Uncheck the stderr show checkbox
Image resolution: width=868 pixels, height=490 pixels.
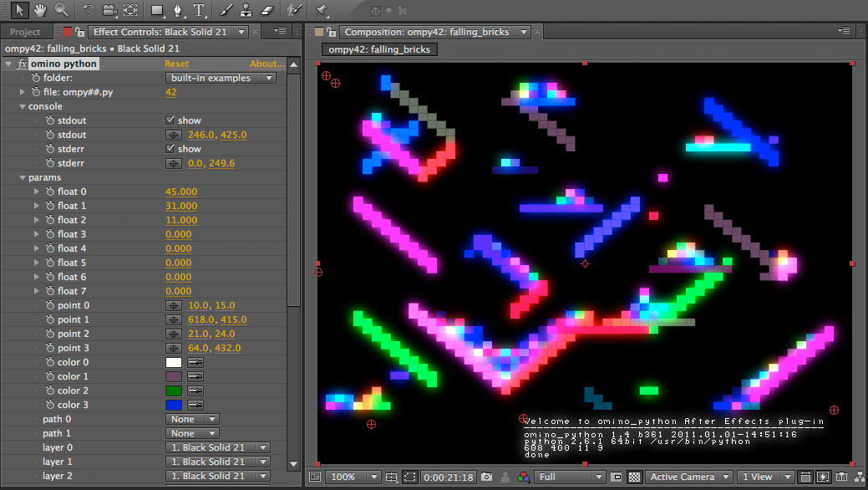pos(170,149)
